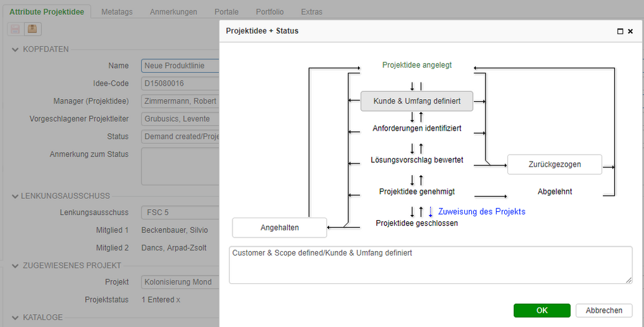Close the Projektidee + Status dialog
Screen dimensions: 644x327
tap(630, 31)
